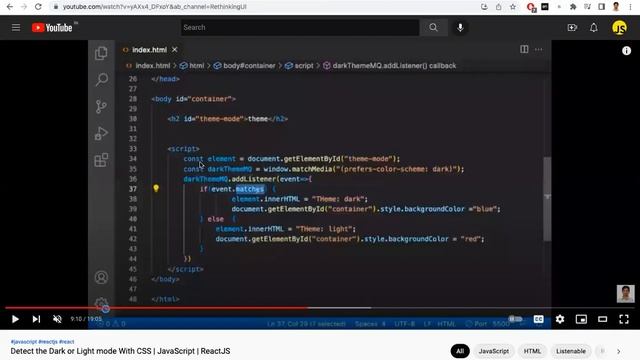Go to the YouTube home logo
This screenshot has height=360, width=640.
[x=52, y=28]
